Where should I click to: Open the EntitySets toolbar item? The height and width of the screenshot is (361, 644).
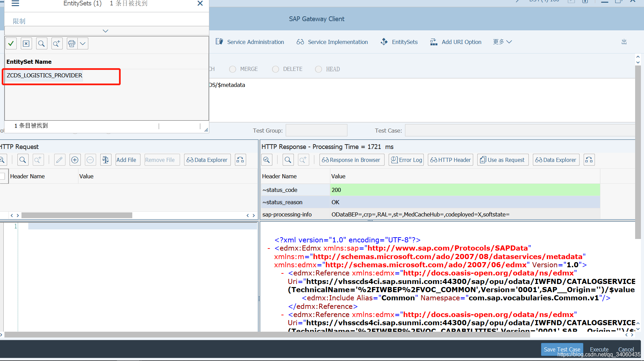tap(399, 42)
